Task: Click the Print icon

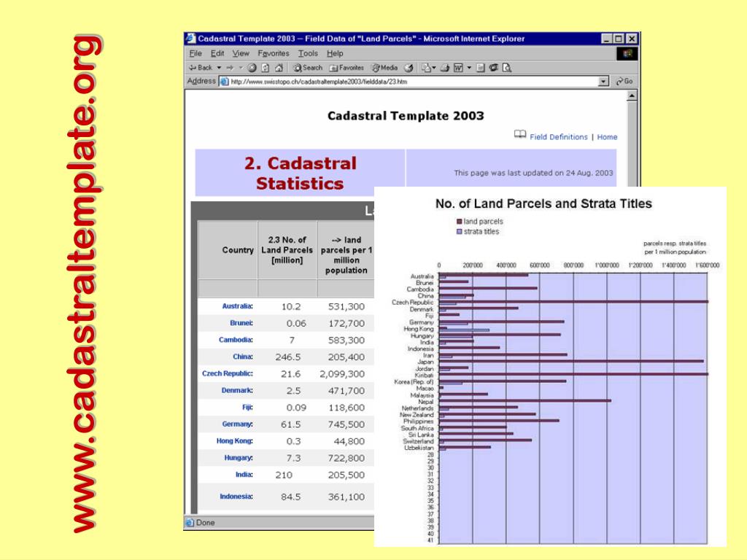Action: pyautogui.click(x=444, y=68)
